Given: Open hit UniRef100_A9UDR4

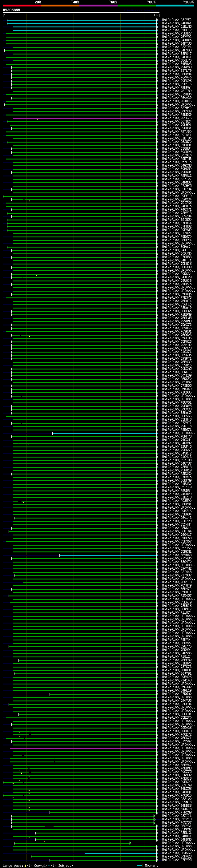Looking at the screenshot, I should (177, 491).
